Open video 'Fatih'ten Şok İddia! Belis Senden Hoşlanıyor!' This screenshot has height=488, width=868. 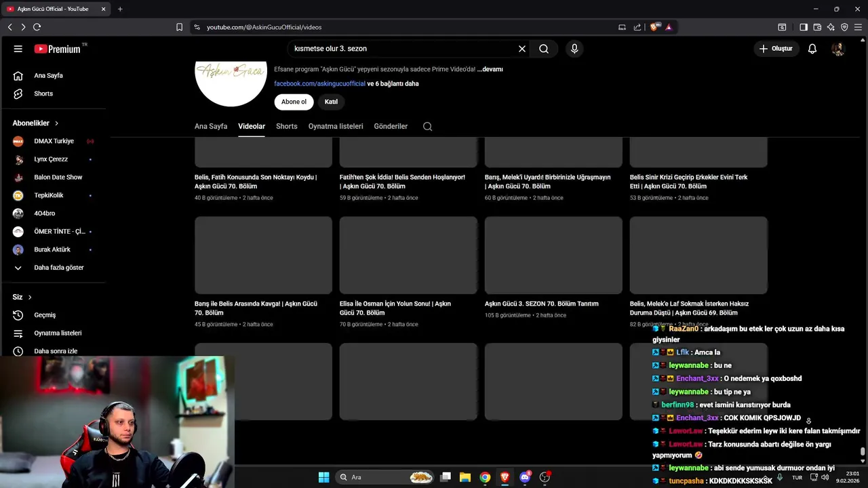[402, 182]
